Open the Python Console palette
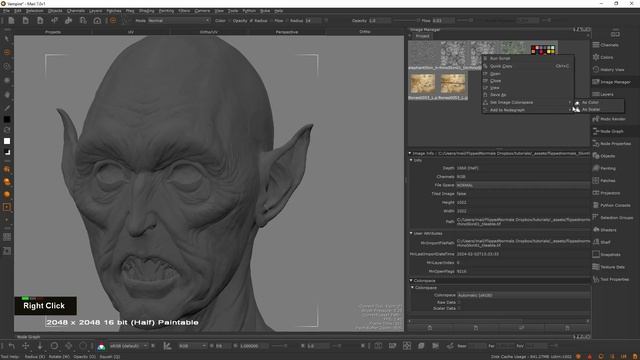Image resolution: width=640 pixels, height=360 pixels. click(611, 205)
